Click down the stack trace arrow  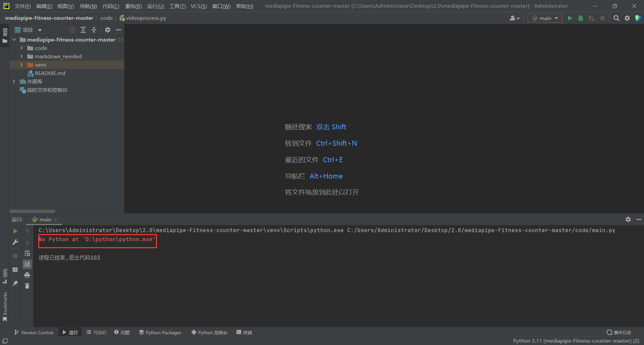pos(27,242)
